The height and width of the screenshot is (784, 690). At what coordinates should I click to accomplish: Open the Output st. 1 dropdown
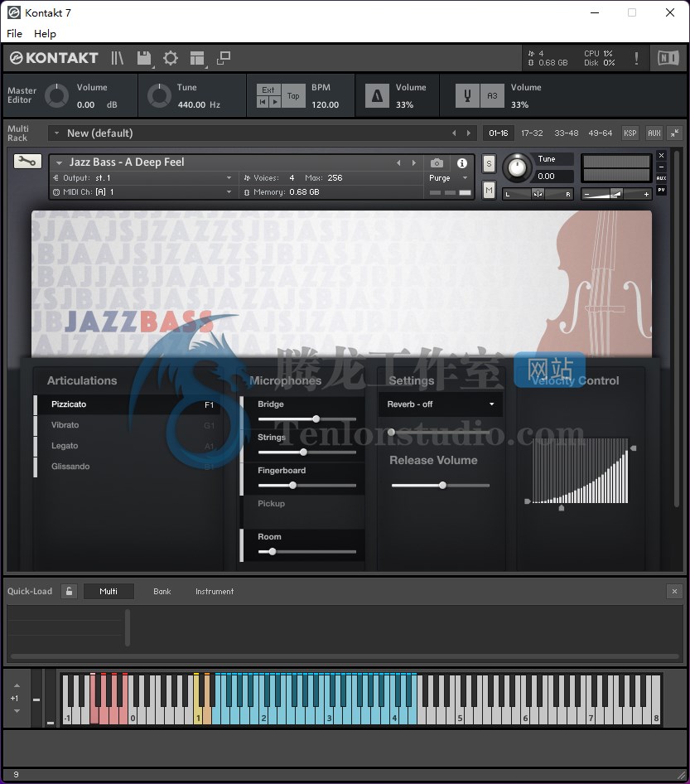tap(143, 177)
